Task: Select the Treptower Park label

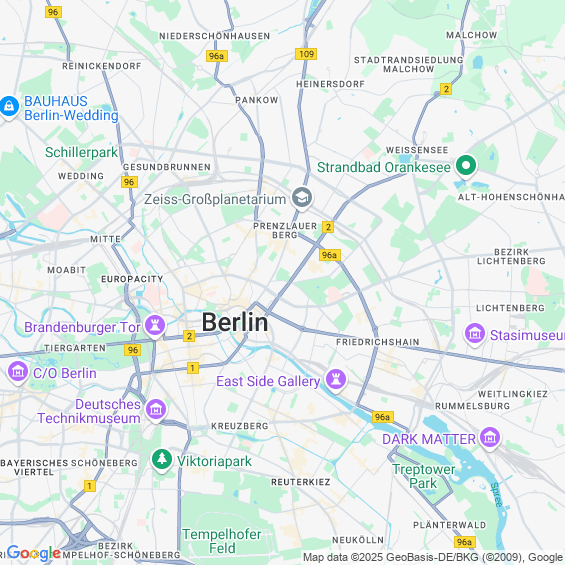Action: [x=424, y=476]
